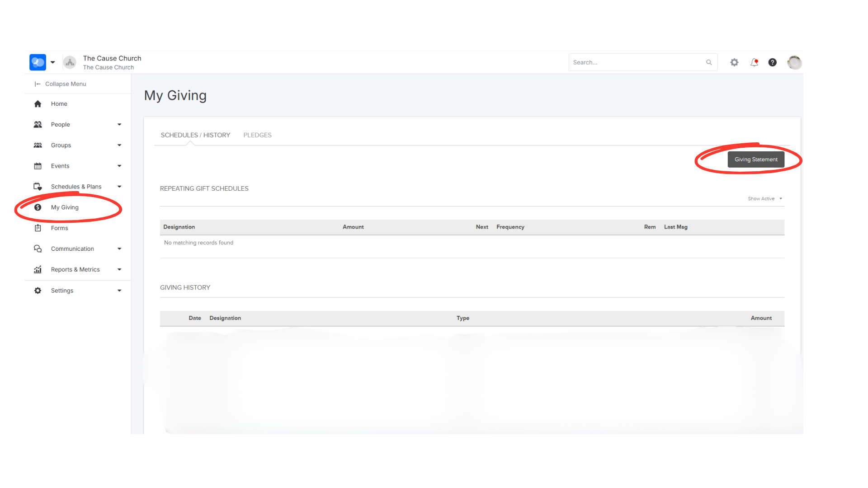Expand Reports & Metrics submenu
868x488 pixels.
coord(119,270)
